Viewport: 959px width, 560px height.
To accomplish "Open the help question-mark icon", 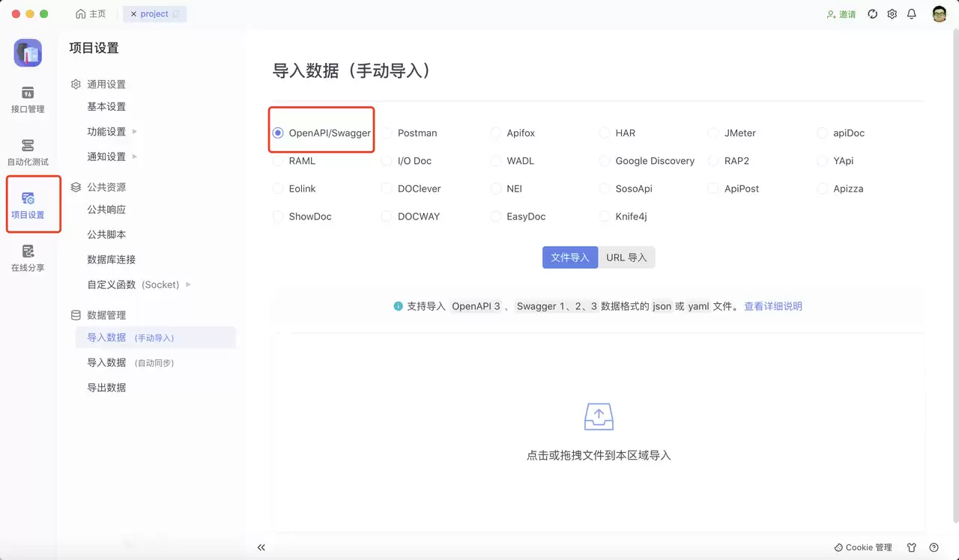I will coord(934,547).
